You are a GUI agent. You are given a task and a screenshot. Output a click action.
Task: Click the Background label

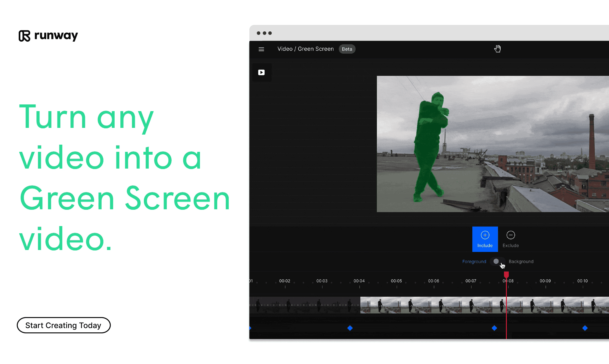coord(521,262)
